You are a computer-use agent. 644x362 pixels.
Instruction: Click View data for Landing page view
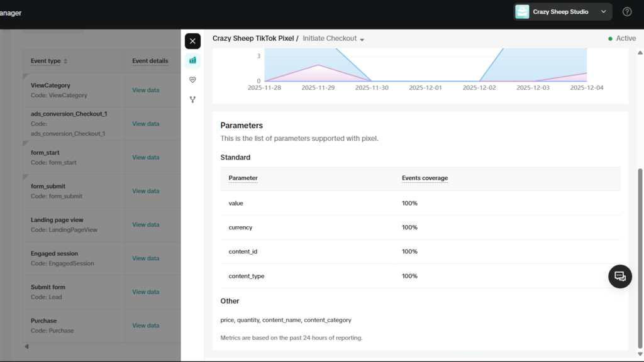pyautogui.click(x=145, y=225)
